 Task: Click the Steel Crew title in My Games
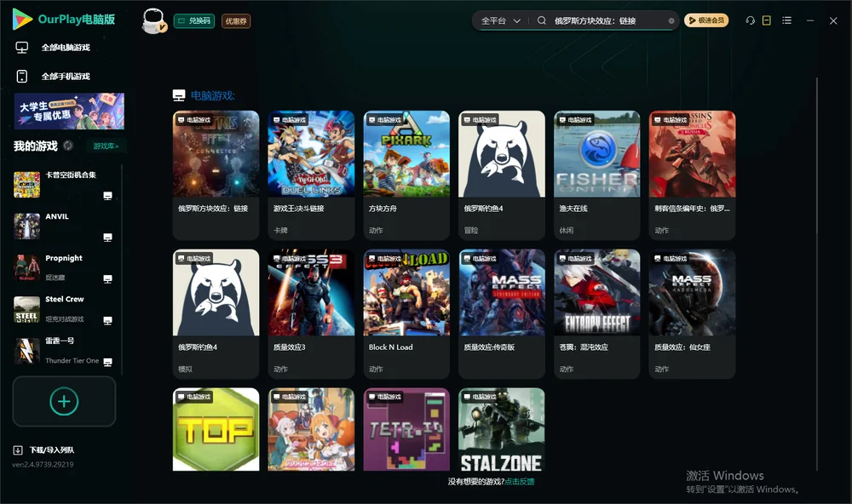[x=65, y=300]
